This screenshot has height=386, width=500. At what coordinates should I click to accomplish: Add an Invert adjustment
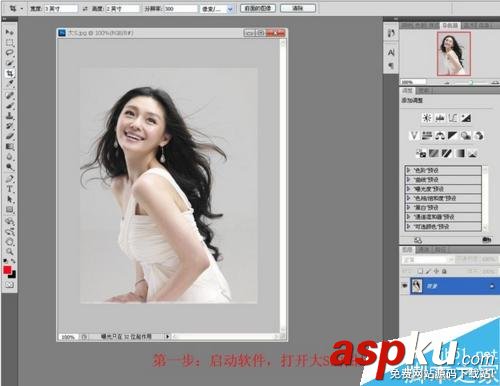pos(421,153)
